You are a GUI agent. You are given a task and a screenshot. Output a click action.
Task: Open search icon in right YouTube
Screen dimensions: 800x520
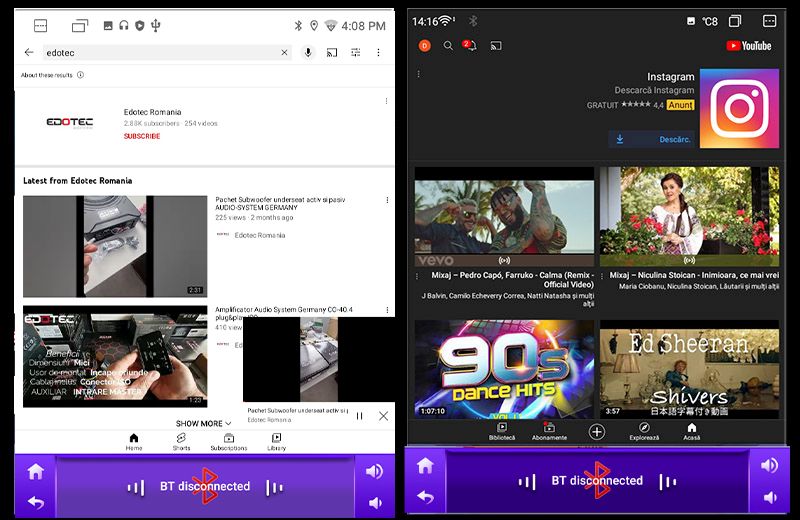(448, 46)
